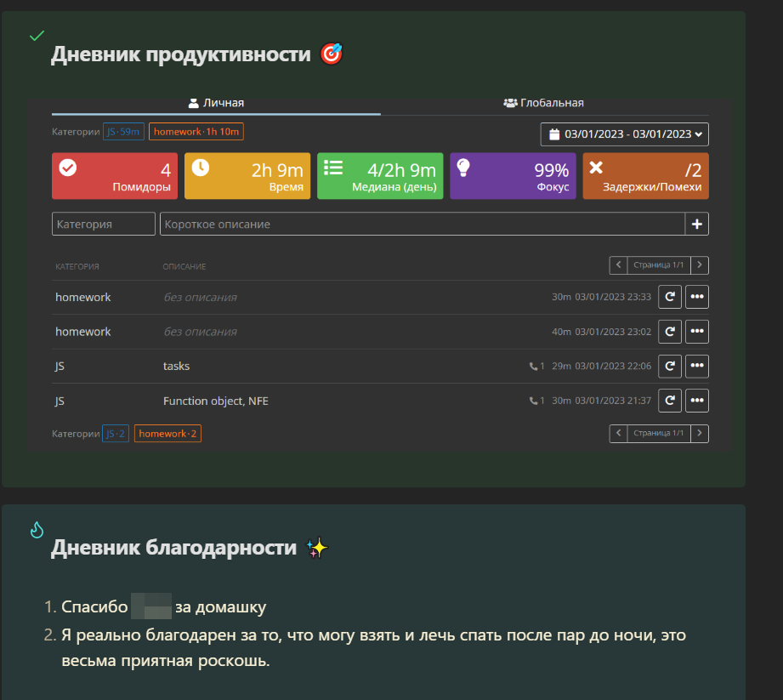Screen dimensions: 783x700
Task: Click the second gratitude entry about sleeping
Action: tap(373, 647)
